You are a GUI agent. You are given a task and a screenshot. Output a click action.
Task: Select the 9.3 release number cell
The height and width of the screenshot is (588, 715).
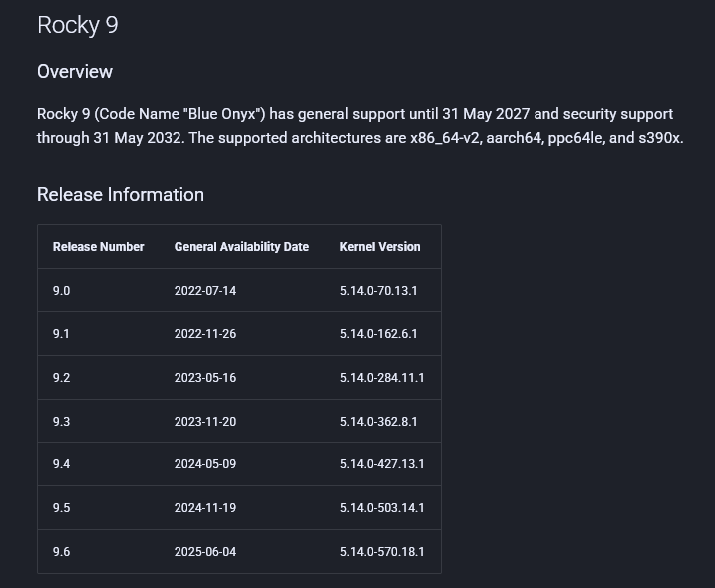62,422
